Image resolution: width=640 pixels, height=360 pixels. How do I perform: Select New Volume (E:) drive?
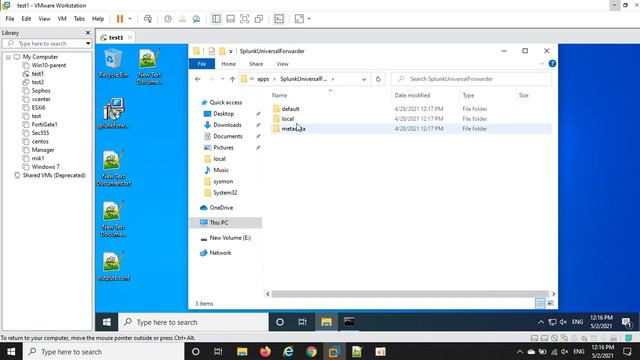click(230, 238)
